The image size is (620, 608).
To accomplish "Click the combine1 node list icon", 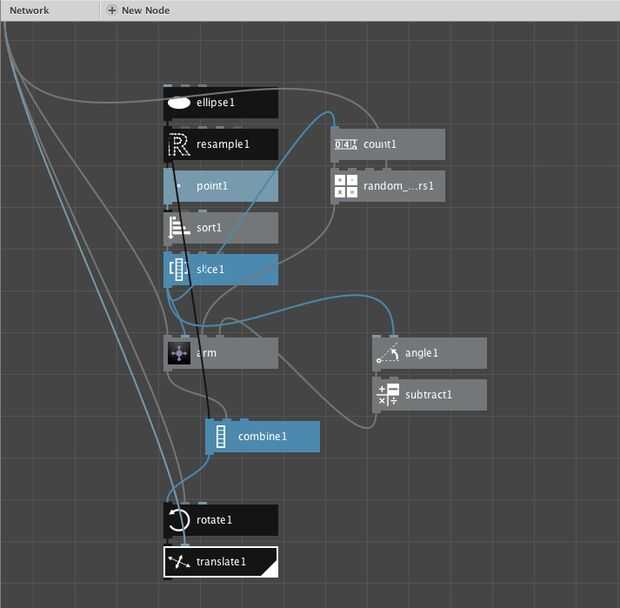I will pyautogui.click(x=221, y=436).
